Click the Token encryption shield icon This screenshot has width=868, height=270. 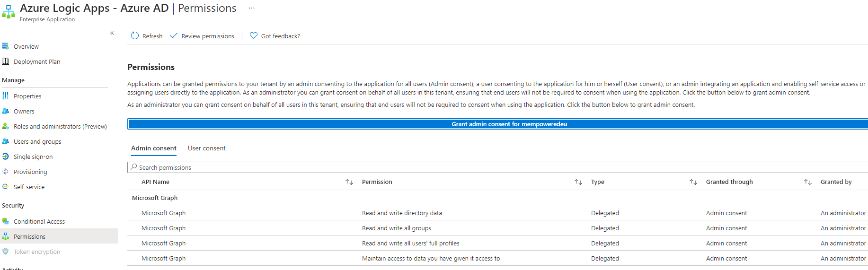pos(6,252)
